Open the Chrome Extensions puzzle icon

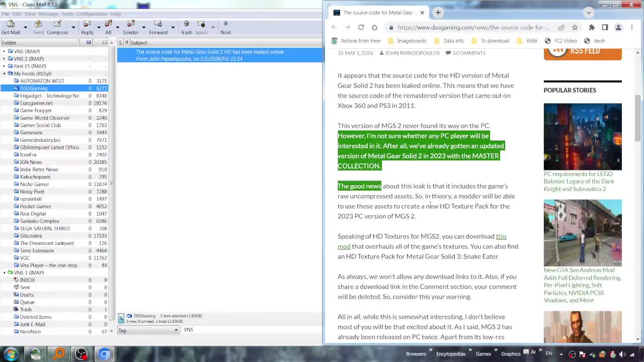pos(592,27)
